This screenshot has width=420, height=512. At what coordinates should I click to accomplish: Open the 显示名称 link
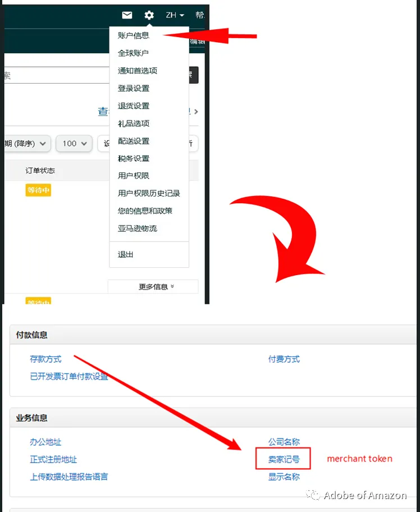click(x=284, y=477)
